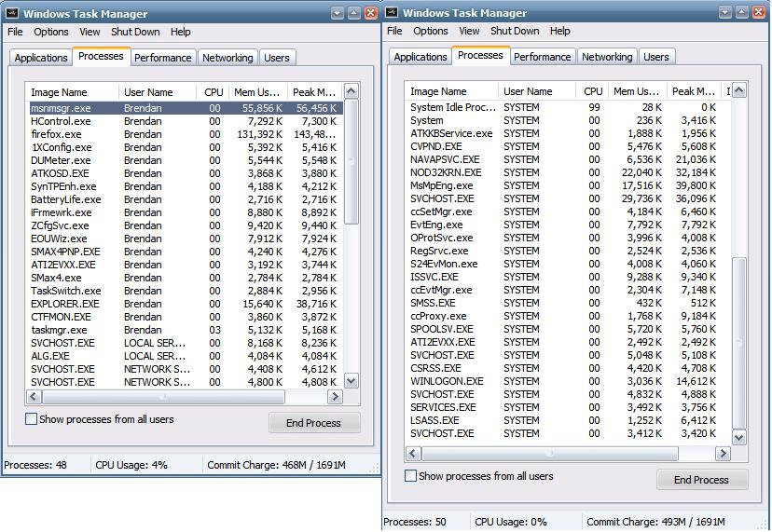Switch to Applications tab in right window

point(420,57)
